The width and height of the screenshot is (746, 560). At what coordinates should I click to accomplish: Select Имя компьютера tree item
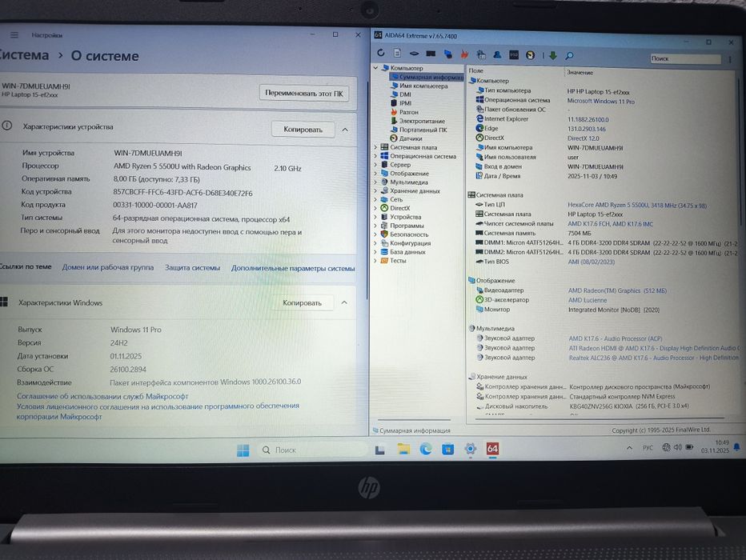pyautogui.click(x=419, y=86)
